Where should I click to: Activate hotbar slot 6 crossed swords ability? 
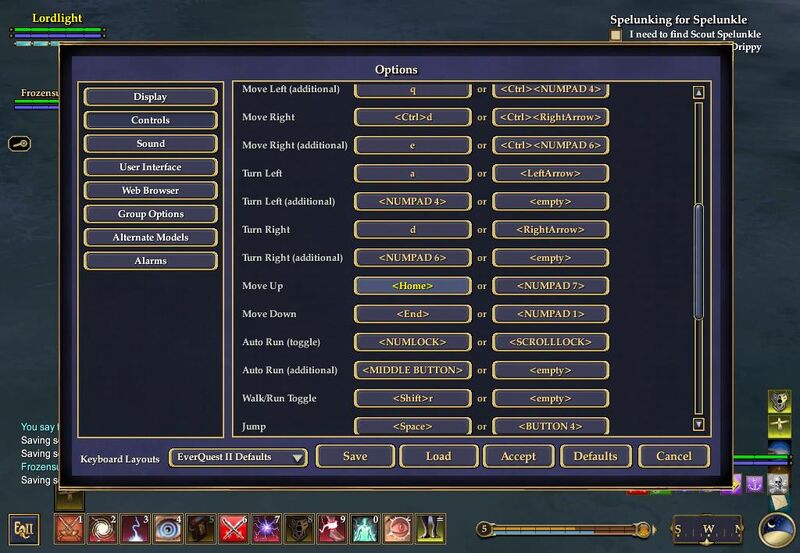coord(232,527)
